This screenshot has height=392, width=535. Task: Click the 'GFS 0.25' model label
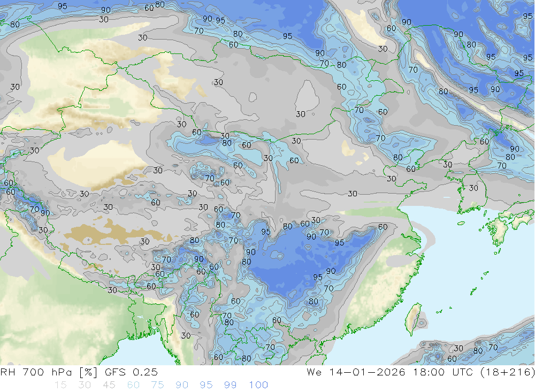[131, 372]
